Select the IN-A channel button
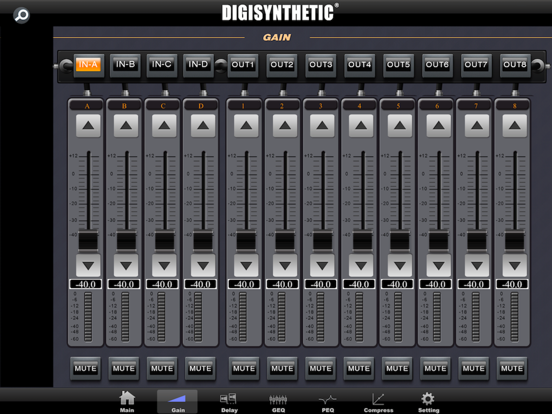Image resolution: width=552 pixels, height=414 pixels. click(x=88, y=65)
